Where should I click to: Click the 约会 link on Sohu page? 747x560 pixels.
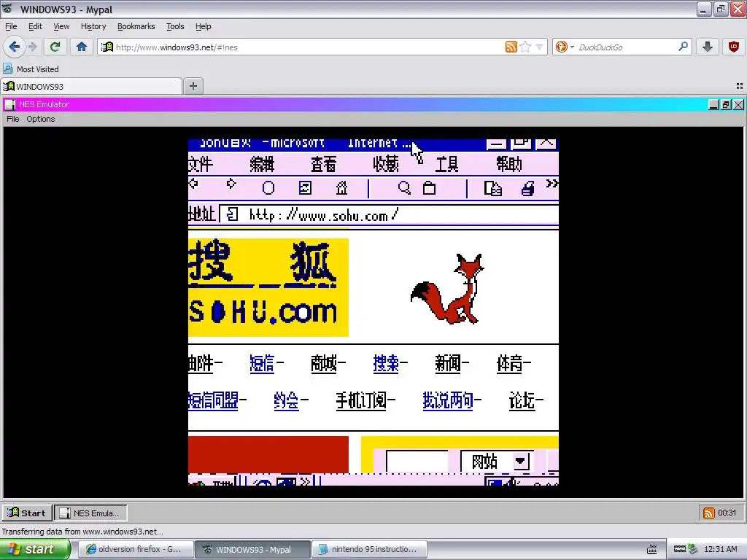[286, 400]
